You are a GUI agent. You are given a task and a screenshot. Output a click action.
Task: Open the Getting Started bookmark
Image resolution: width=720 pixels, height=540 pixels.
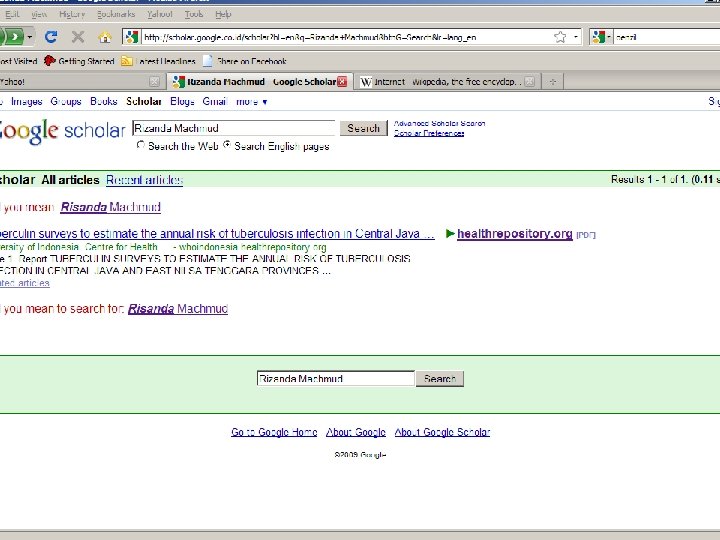[x=79, y=61]
